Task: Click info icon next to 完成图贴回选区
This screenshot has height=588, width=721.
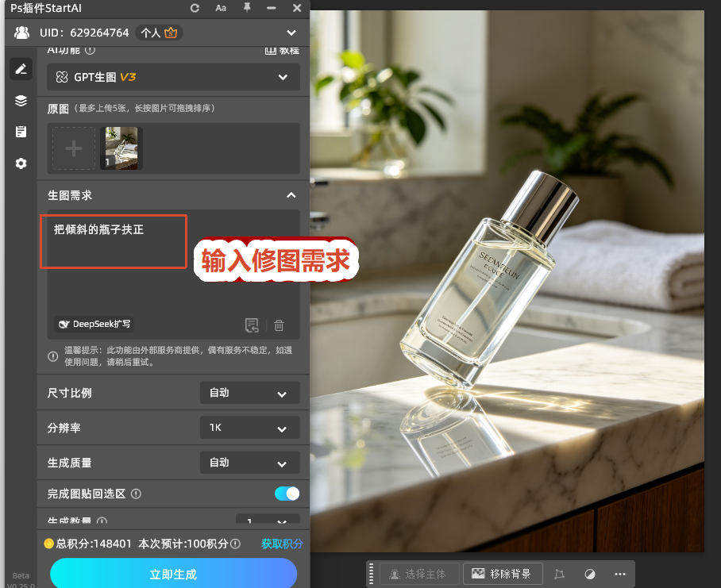Action: tap(136, 494)
